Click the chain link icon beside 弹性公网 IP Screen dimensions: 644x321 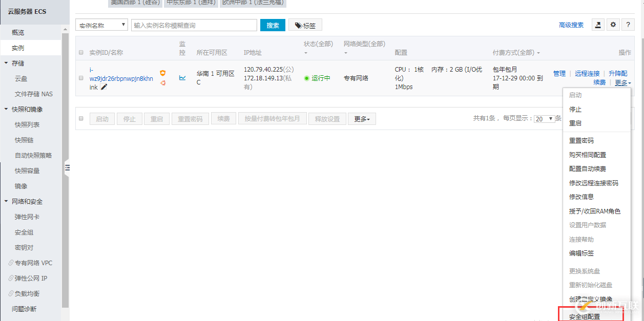pos(11,279)
